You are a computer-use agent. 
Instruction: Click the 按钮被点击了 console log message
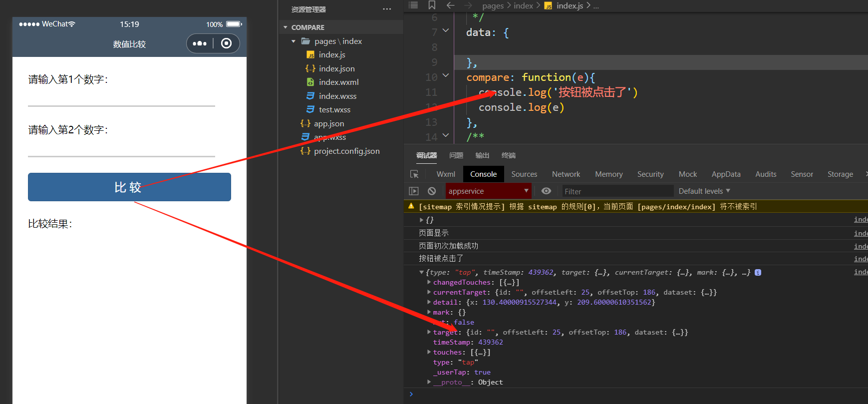coord(441,258)
